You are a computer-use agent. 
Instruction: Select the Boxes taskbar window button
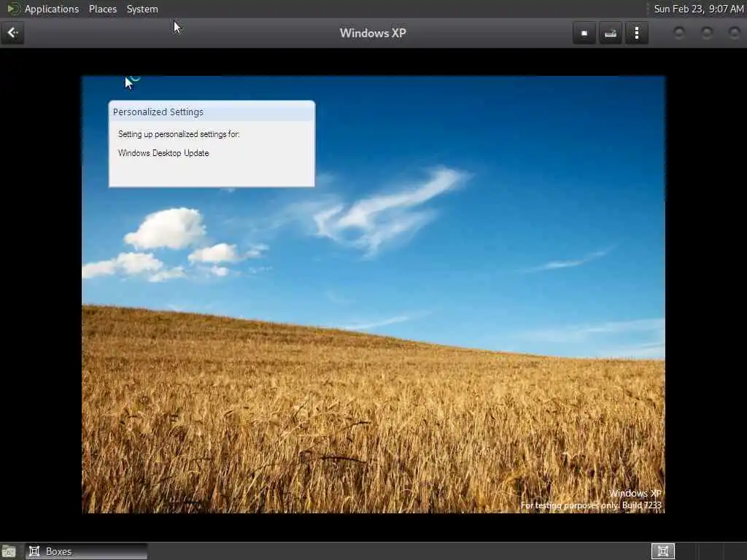86,551
